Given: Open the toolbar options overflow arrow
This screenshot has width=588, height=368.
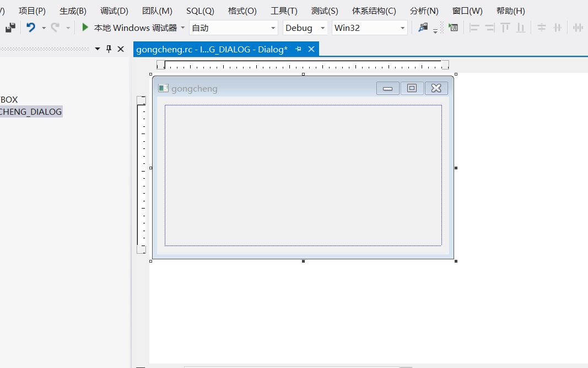Looking at the screenshot, I should point(435,31).
